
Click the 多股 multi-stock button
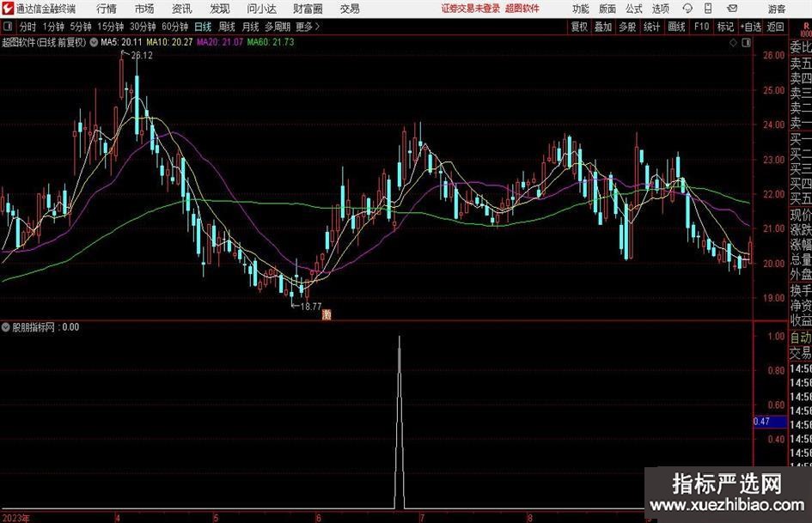[627, 27]
